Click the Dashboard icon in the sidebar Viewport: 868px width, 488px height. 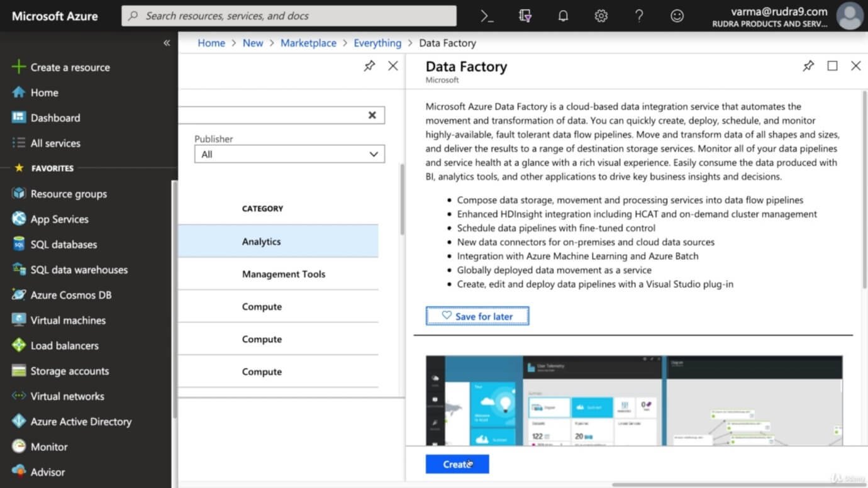point(19,118)
